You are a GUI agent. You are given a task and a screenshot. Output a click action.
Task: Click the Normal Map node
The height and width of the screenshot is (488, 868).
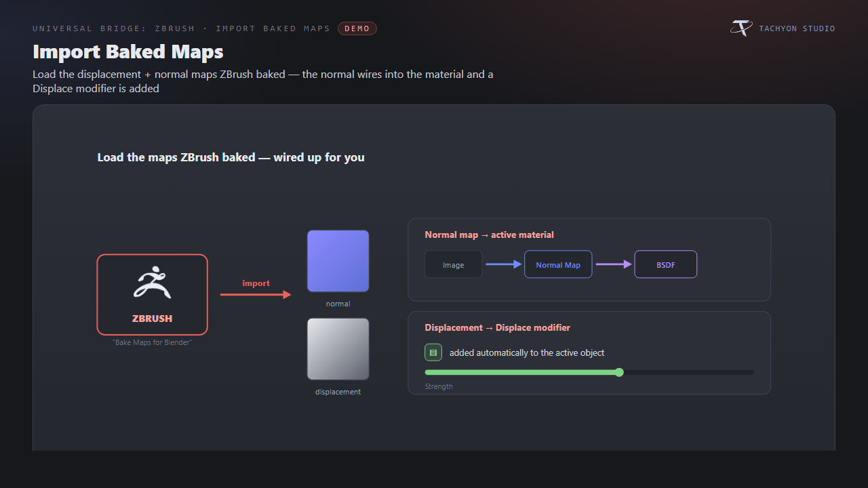click(x=558, y=264)
